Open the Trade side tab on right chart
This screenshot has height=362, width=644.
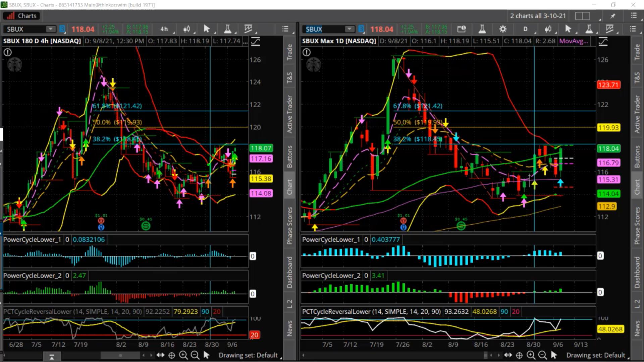(x=637, y=52)
